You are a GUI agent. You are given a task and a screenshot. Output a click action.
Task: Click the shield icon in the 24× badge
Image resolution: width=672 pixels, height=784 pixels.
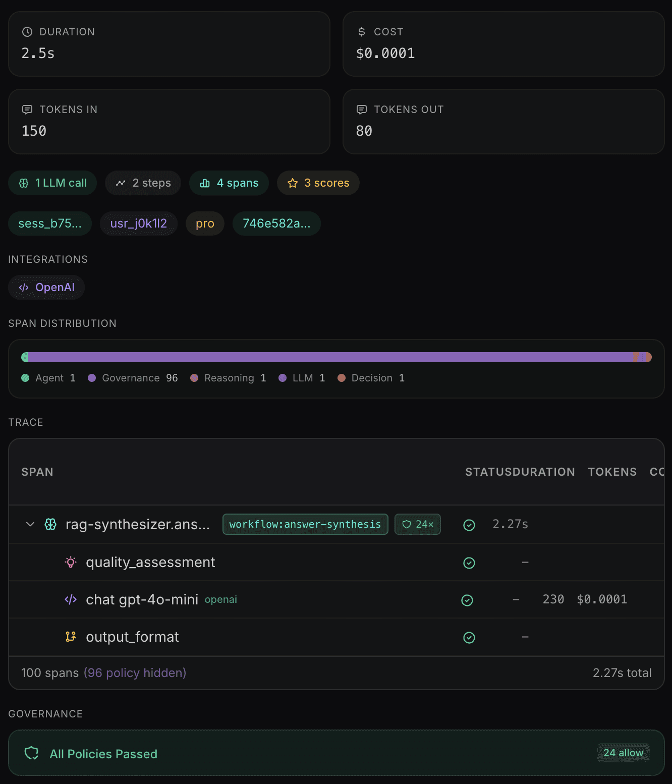click(x=407, y=524)
